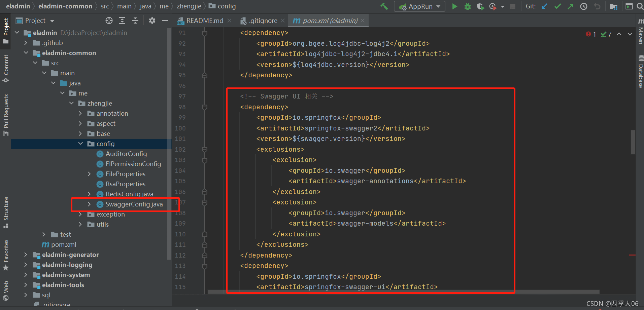The width and height of the screenshot is (644, 310).
Task: Expand all nodes in Project panel
Action: [122, 21]
